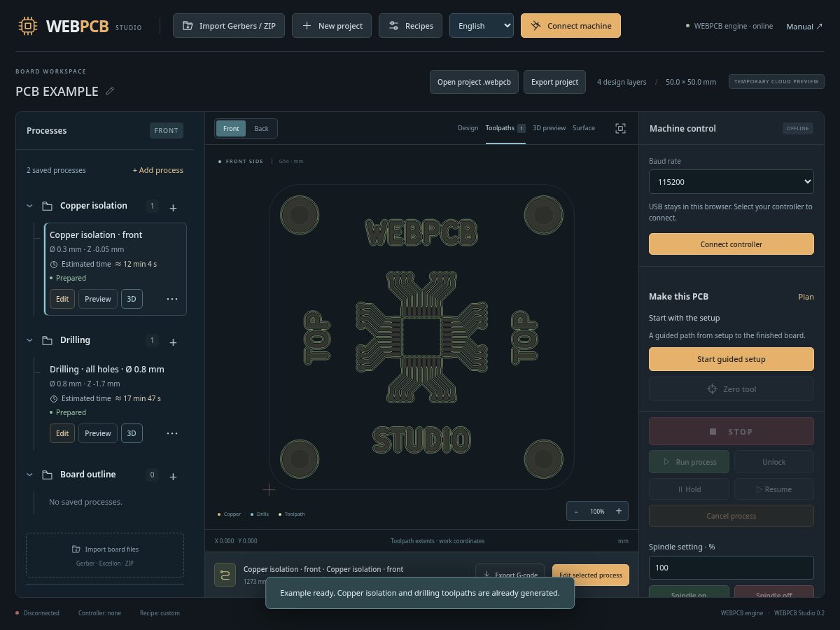Viewport: 840px width, 630px height.
Task: Click Run process button
Action: point(689,462)
